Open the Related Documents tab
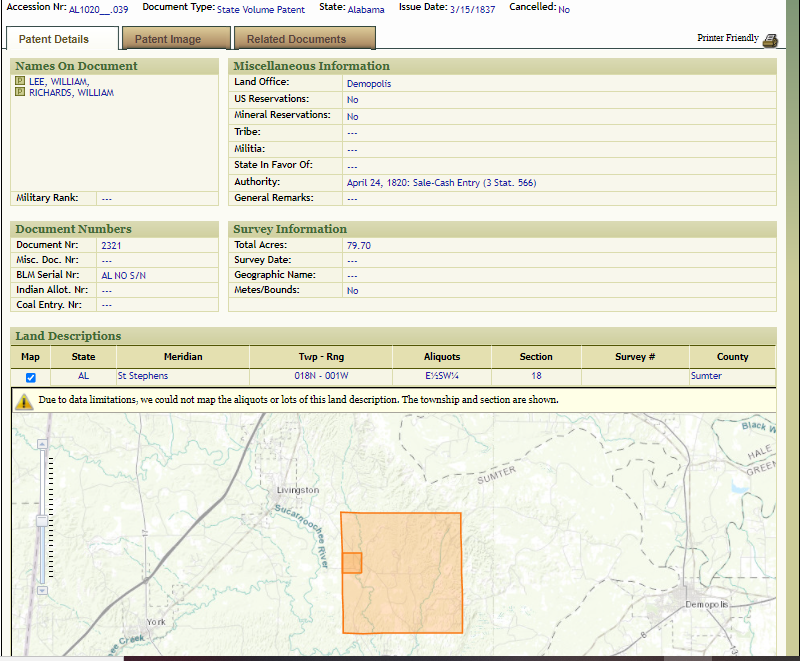 (x=296, y=39)
